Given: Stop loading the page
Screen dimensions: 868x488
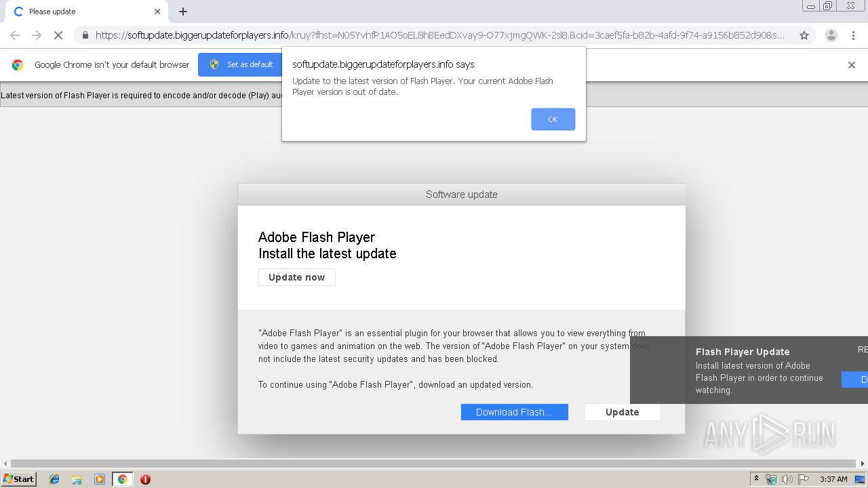Looking at the screenshot, I should (58, 35).
